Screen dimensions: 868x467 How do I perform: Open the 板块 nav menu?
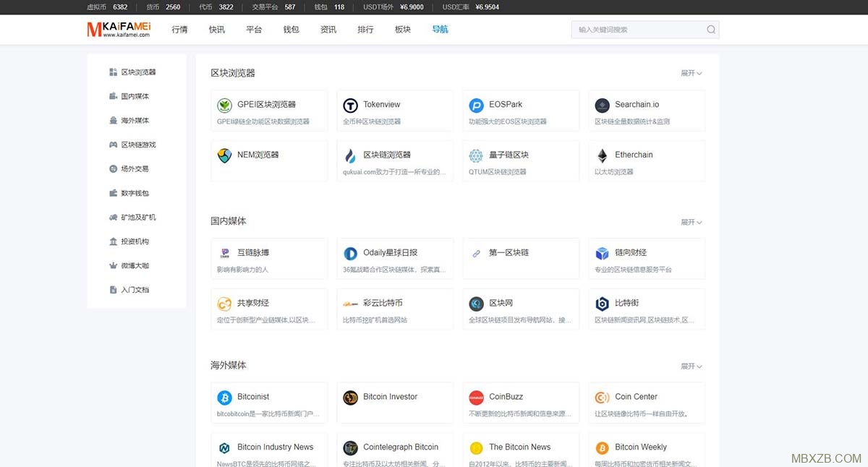point(403,30)
